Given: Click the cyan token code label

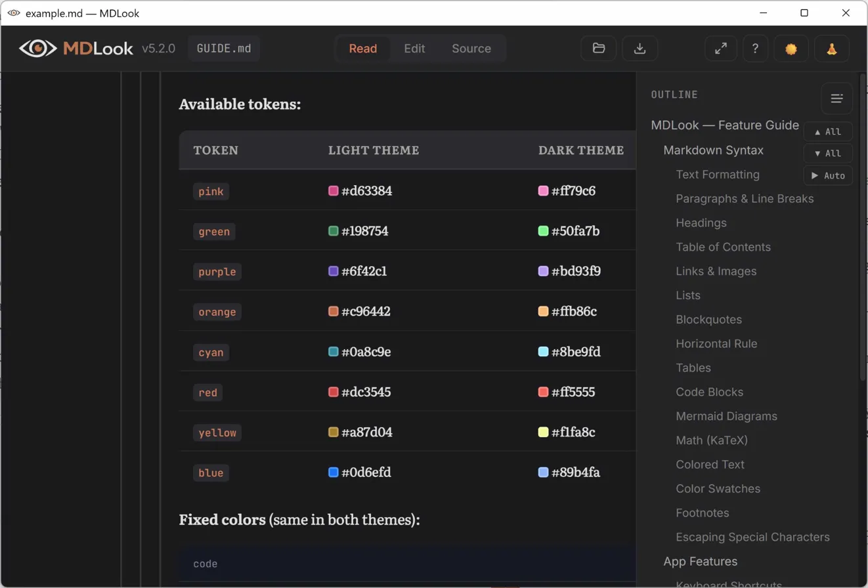Looking at the screenshot, I should (x=211, y=352).
